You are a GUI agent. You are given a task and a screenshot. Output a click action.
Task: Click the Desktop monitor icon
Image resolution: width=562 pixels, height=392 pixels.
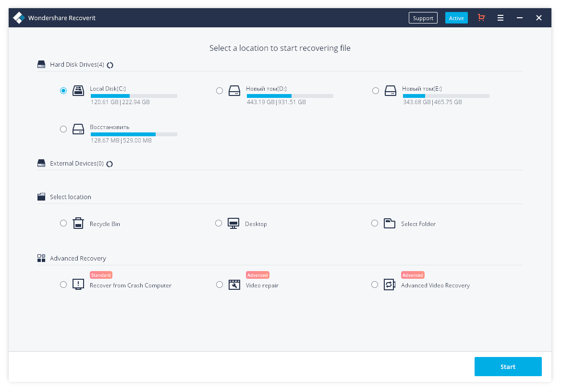[x=234, y=223]
